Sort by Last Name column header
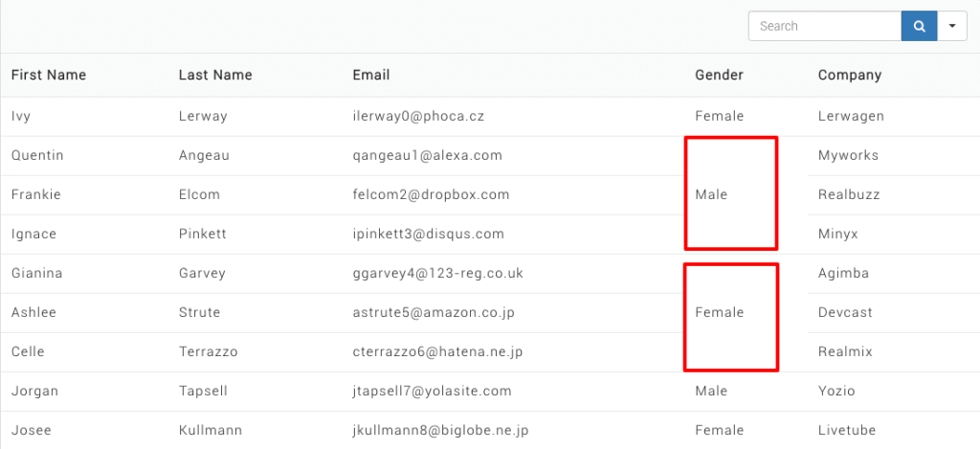The width and height of the screenshot is (980, 449). tap(214, 76)
